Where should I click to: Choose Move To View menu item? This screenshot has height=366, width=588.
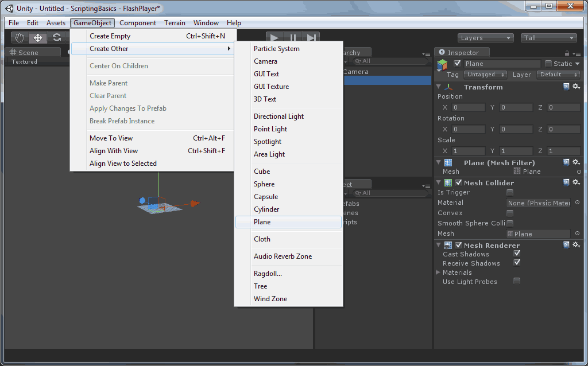coord(154,138)
